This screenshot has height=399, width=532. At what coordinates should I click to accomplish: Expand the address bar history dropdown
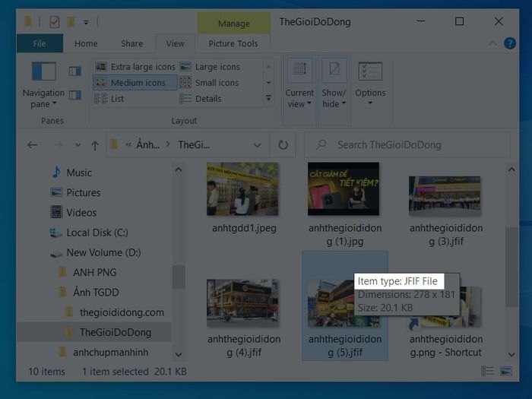(258, 145)
